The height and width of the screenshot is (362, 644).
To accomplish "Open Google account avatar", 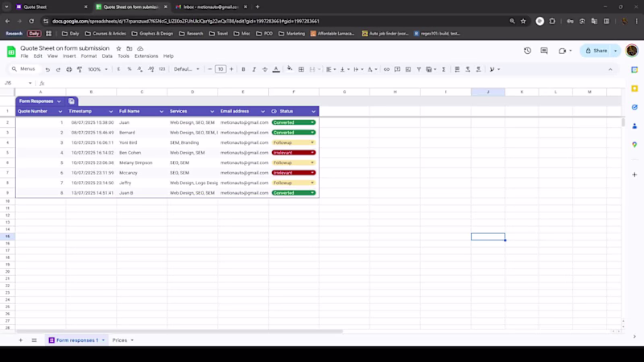I will (x=632, y=51).
